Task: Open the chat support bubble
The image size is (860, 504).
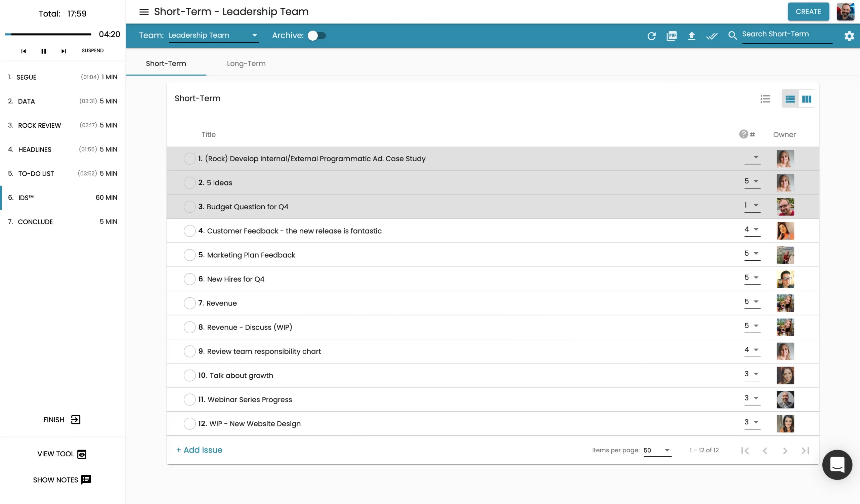Action: click(x=837, y=464)
